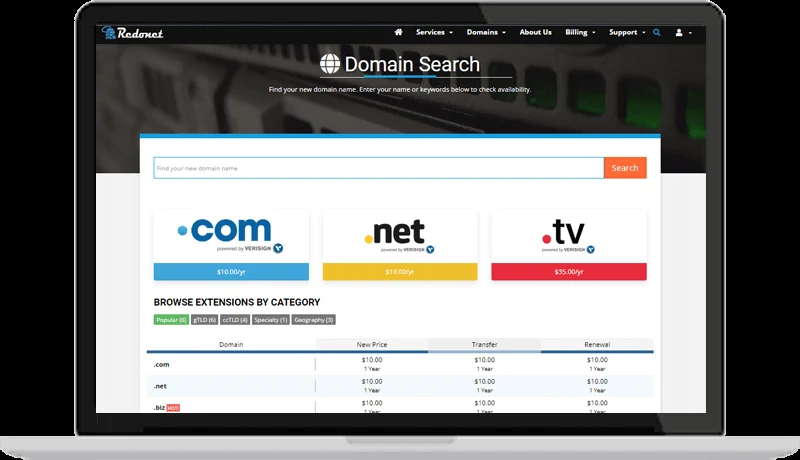Screen dimensions: 800x460
Task: Click the .com row in pricing table
Action: point(400,364)
